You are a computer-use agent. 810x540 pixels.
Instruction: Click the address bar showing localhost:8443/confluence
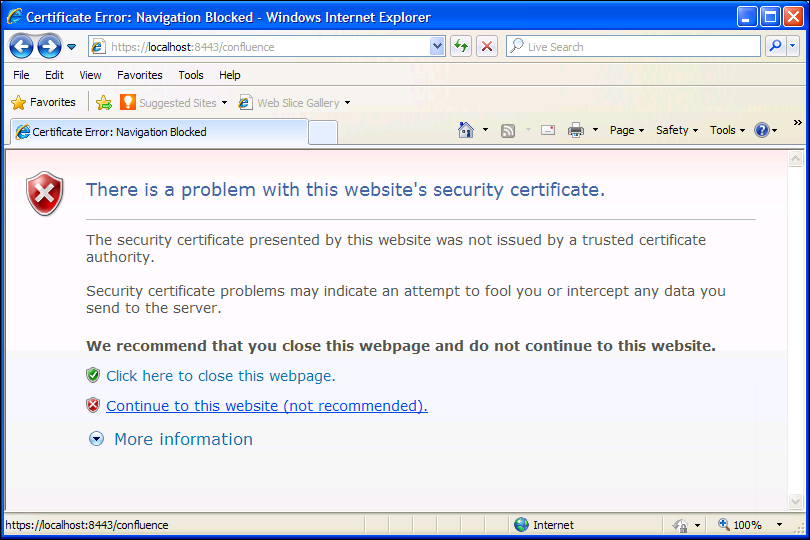pos(267,47)
